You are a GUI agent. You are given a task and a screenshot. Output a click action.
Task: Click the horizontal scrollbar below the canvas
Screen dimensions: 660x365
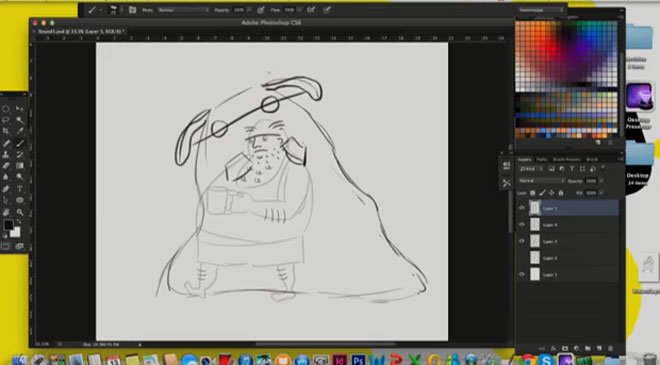click(325, 344)
